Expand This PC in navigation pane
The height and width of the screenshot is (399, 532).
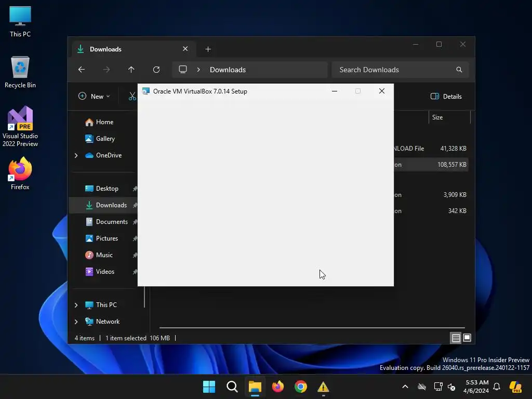pyautogui.click(x=76, y=305)
